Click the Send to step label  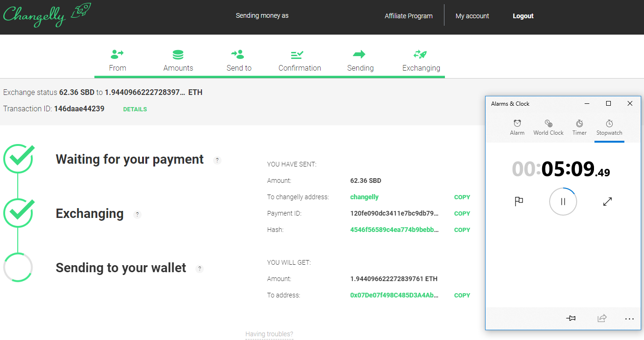coord(239,68)
